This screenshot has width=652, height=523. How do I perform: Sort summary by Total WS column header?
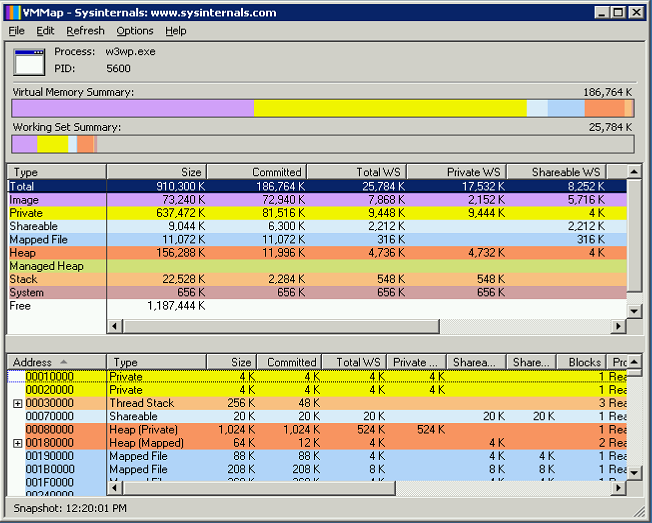[357, 172]
